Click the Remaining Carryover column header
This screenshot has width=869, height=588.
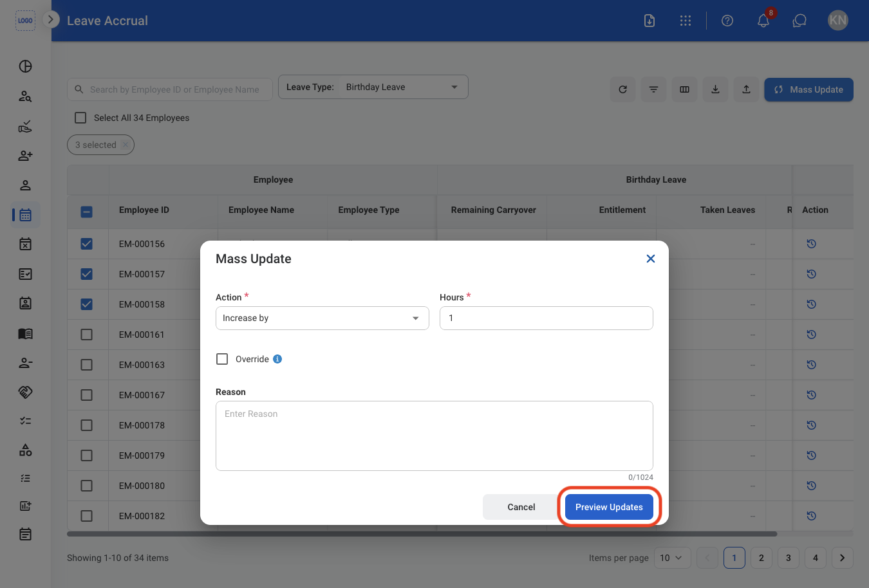tap(494, 210)
